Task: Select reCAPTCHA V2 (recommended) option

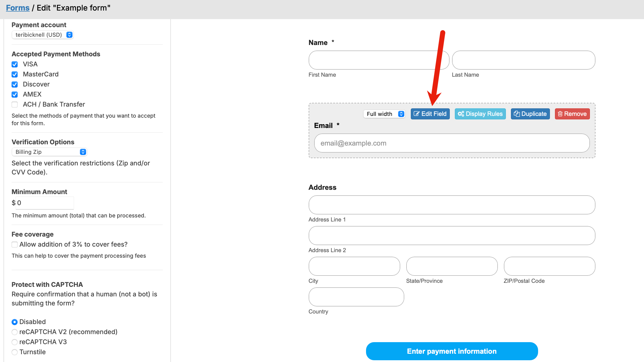Action: (15, 332)
